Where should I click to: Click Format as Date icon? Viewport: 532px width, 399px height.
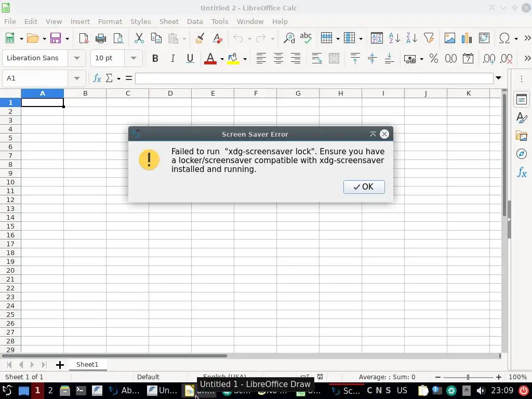pyautogui.click(x=468, y=58)
